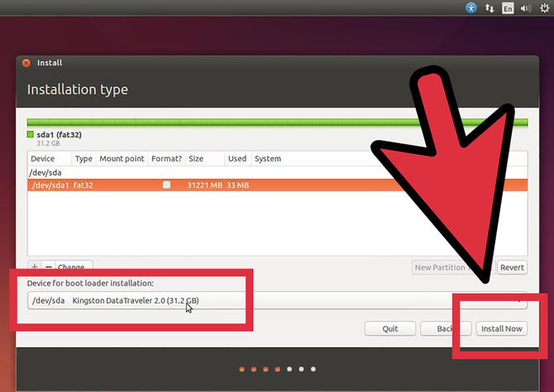Click the sda1 (fat32) legend label
Viewport: 554px width, 392px height.
[59, 135]
